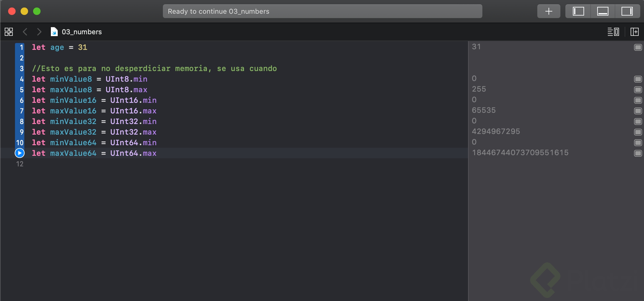
Task: Click the result value 31
Action: tap(476, 47)
